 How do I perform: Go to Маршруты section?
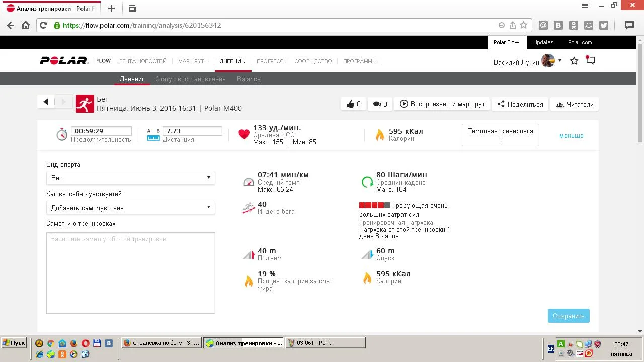(193, 61)
